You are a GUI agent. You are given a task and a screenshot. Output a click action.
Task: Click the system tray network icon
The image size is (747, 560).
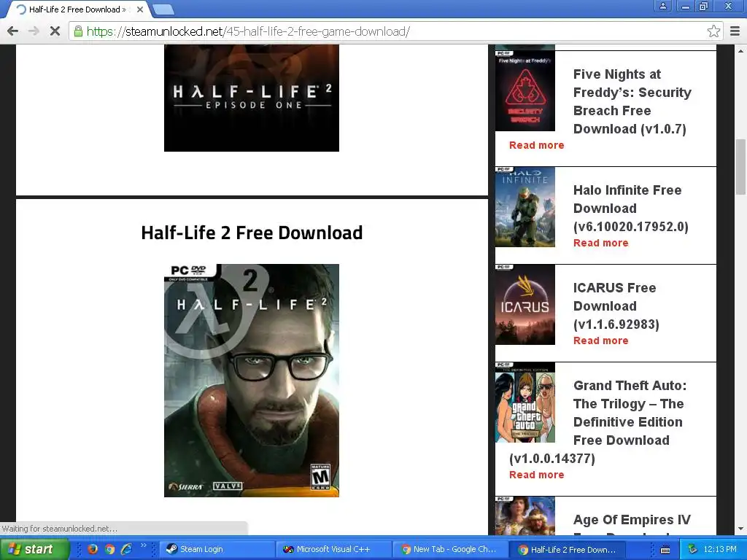click(693, 550)
